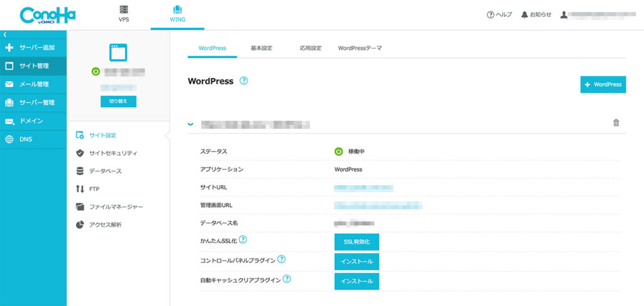Click the サイトURL row label

click(214, 187)
